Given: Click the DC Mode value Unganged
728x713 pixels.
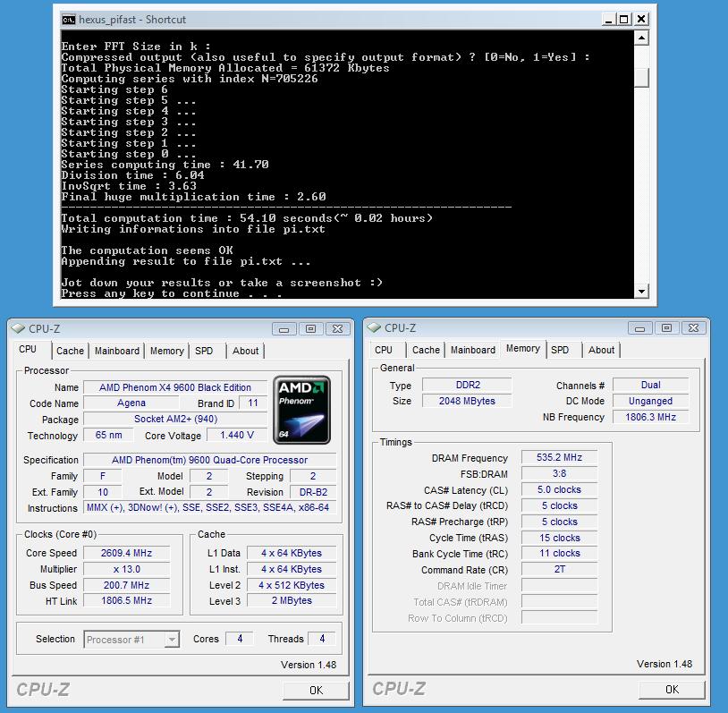Looking at the screenshot, I should pos(650,401).
